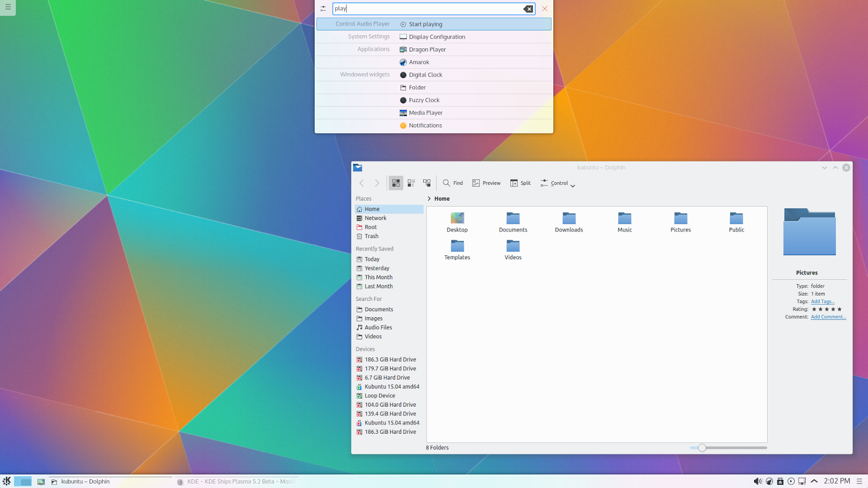This screenshot has height=488, width=868.
Task: Click Add Comment in the info panel
Action: [x=828, y=317]
